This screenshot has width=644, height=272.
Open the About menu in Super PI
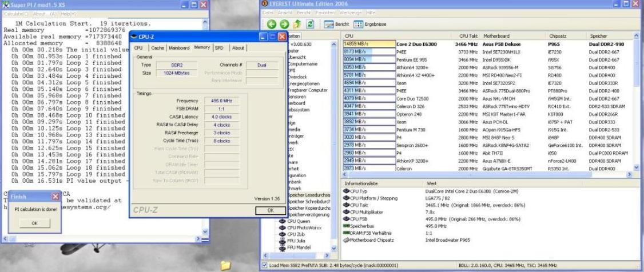45,14
